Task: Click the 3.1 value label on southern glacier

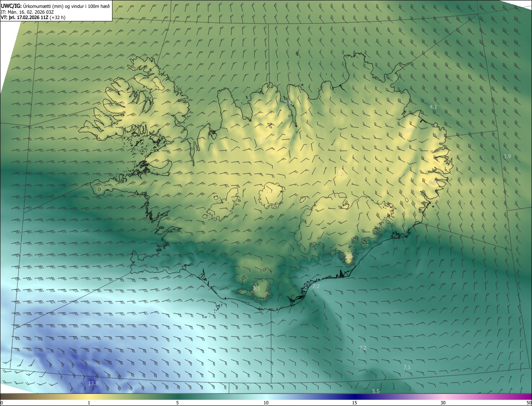Action: [256, 288]
